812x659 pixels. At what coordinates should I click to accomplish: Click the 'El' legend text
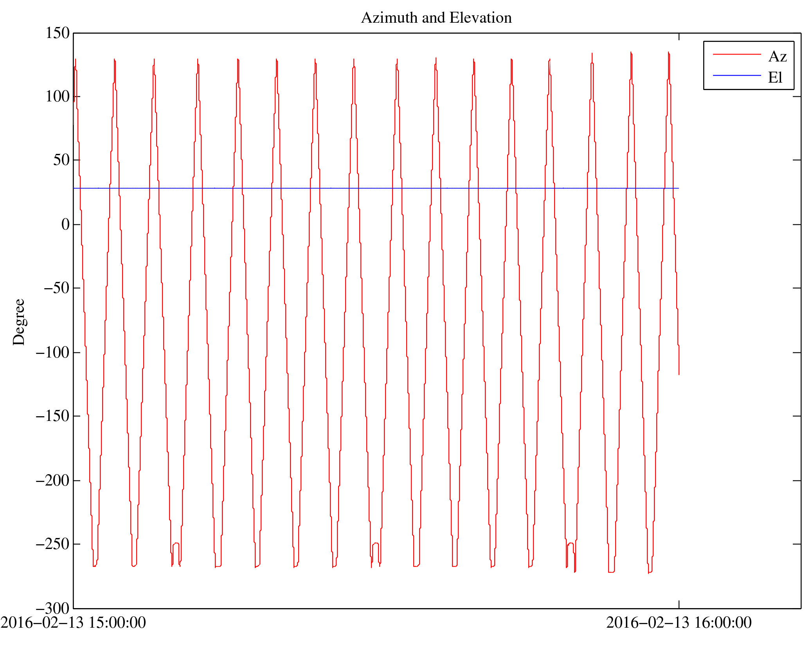[x=775, y=78]
